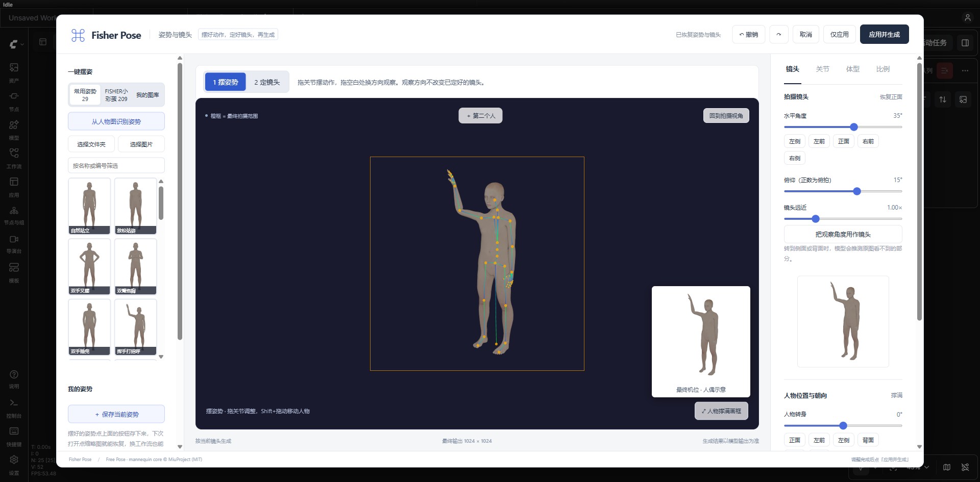
Task: Select the 我的图库 pose library option
Action: 148,95
